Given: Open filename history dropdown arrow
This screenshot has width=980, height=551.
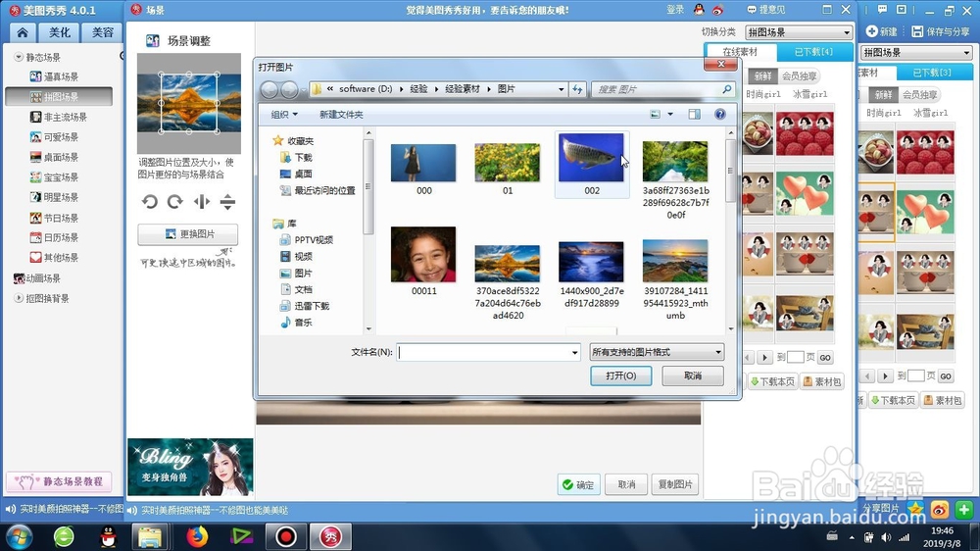Looking at the screenshot, I should point(574,353).
